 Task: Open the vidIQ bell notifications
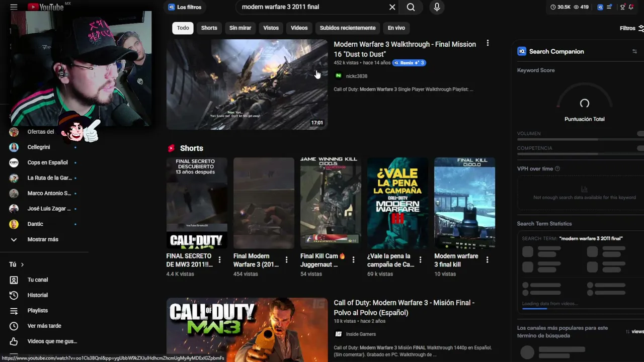[631, 7]
